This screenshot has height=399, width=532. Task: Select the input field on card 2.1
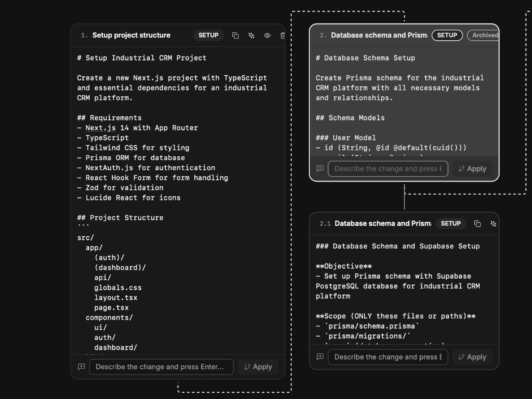coord(388,357)
